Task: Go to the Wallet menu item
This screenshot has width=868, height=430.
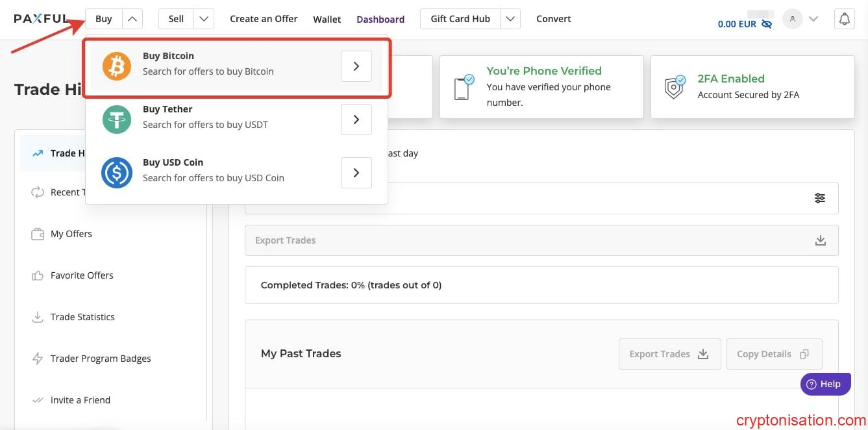Action: 327,19
